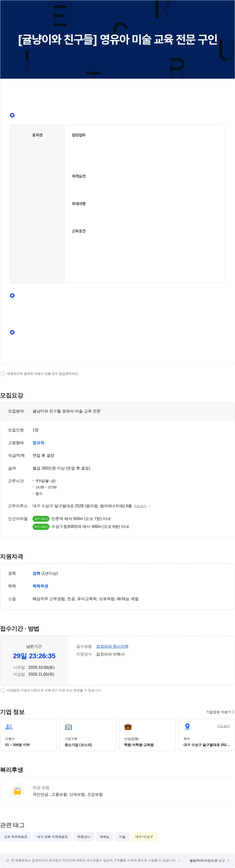Select the 대구>수성구 tag

coord(144,837)
